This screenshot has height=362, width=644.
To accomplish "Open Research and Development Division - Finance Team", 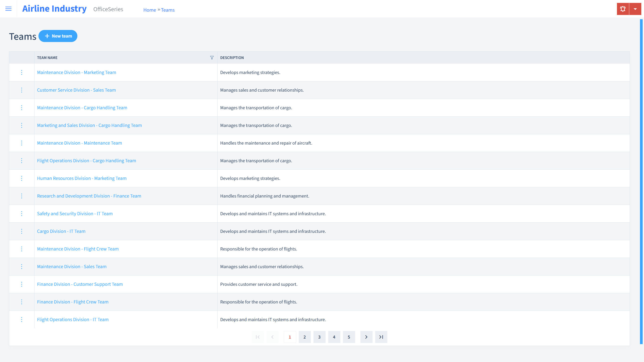I will (x=89, y=195).
